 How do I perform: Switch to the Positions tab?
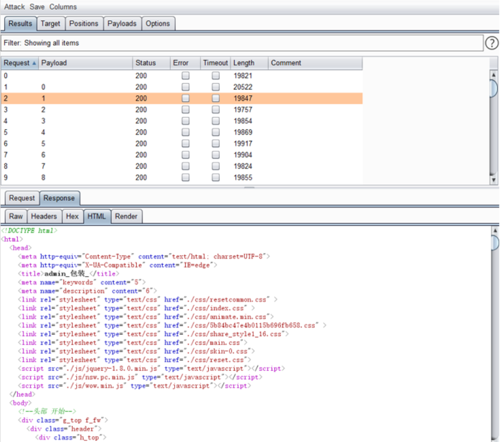click(x=84, y=24)
